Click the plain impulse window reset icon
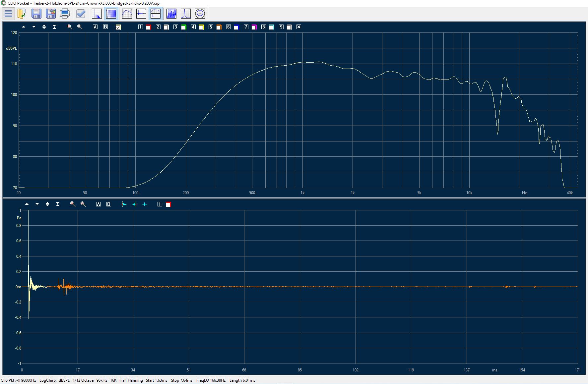Image resolution: width=588 pixels, height=384 pixels. pos(145,204)
